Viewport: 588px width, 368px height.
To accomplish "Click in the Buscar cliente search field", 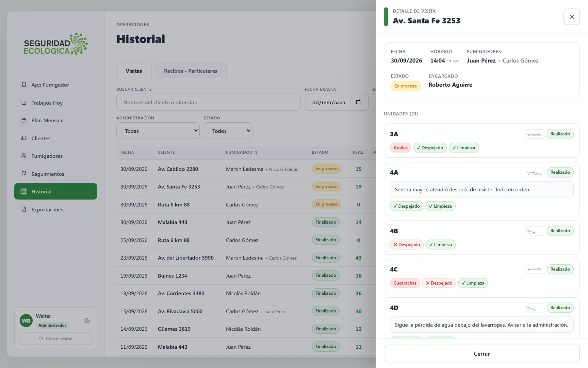I will 208,102.
